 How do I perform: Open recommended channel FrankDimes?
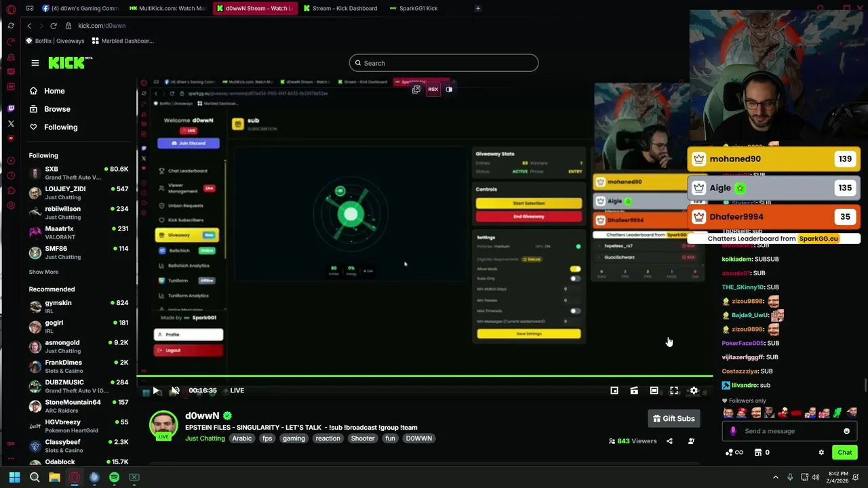[x=78, y=366]
